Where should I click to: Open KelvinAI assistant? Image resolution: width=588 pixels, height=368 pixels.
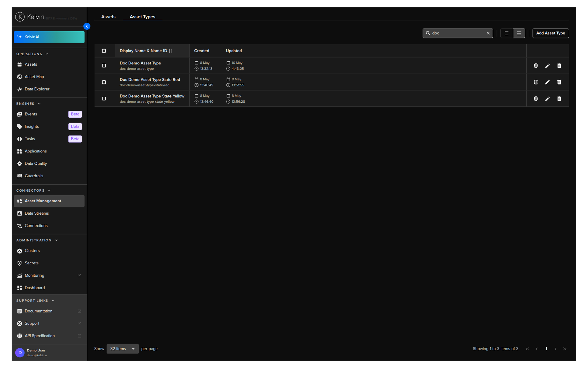click(x=49, y=37)
